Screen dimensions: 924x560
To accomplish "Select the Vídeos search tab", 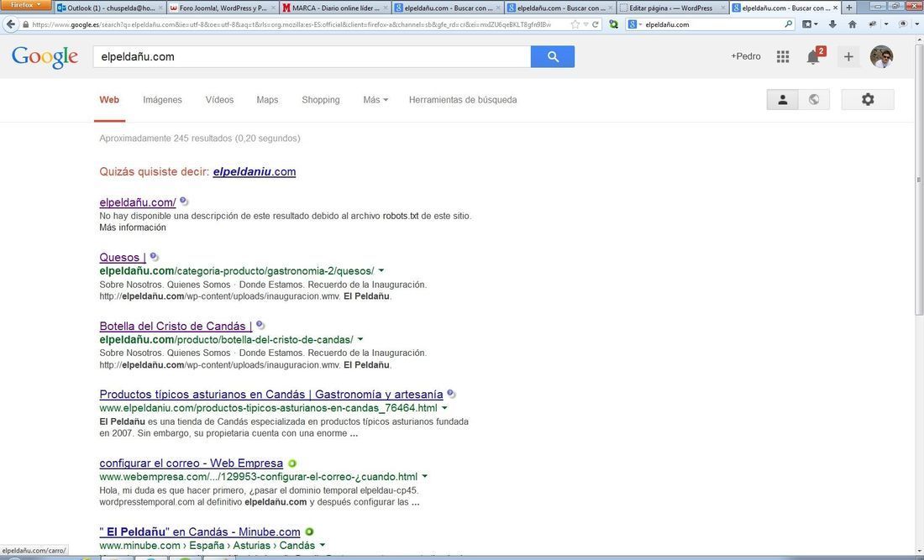I will tap(219, 100).
